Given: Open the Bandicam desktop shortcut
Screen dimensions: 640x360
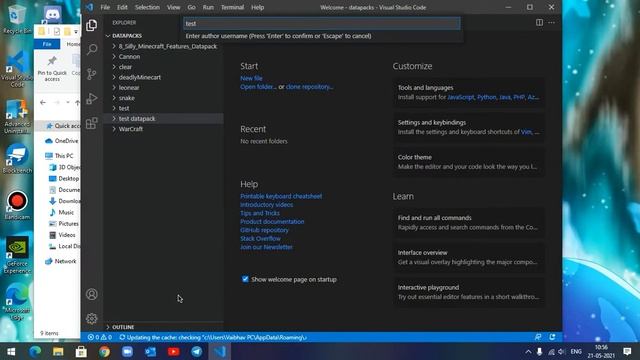Looking at the screenshot, I should tap(17, 205).
